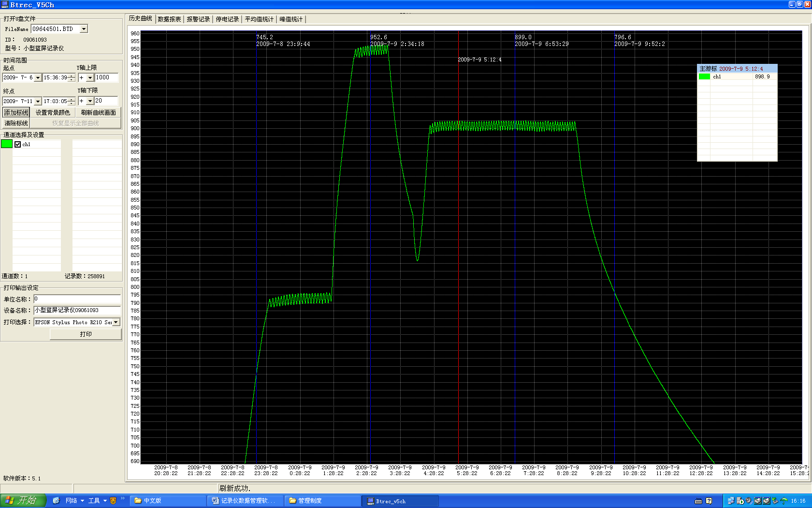Viewport: 812px width, 508px height.
Task: Open the 报警记录 tab
Action: coord(198,19)
